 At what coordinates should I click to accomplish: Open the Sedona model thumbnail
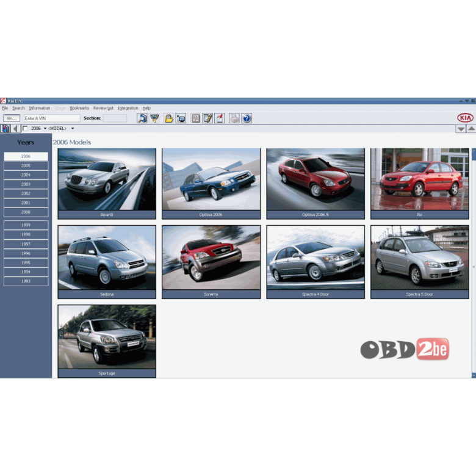click(x=107, y=262)
